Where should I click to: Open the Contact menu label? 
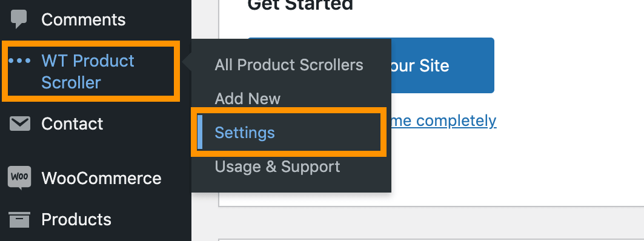tap(72, 124)
